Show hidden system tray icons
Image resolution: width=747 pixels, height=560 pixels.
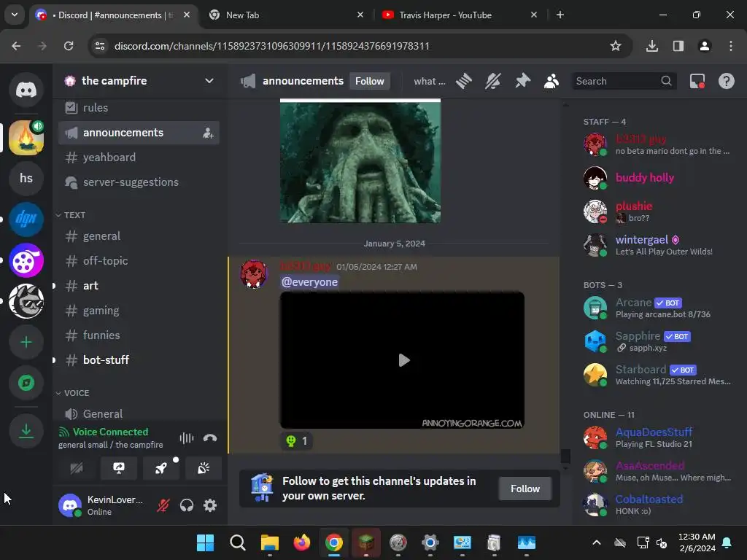click(597, 542)
